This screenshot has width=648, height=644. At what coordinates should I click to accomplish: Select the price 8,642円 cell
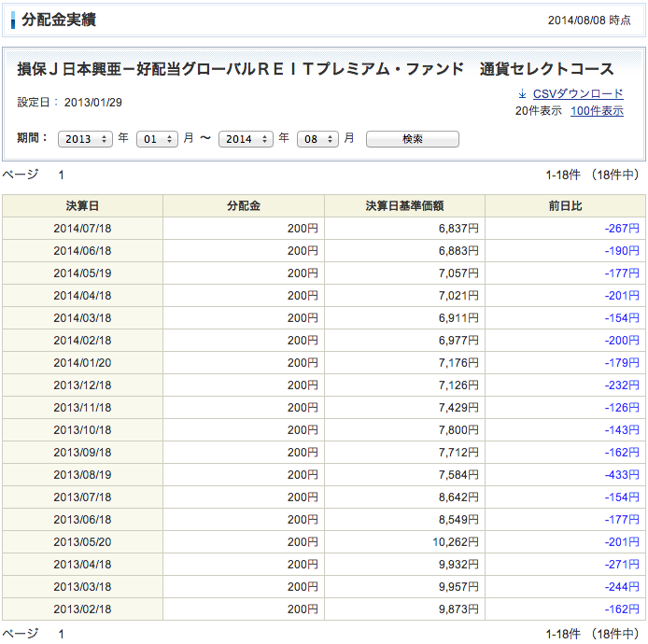coord(404,497)
